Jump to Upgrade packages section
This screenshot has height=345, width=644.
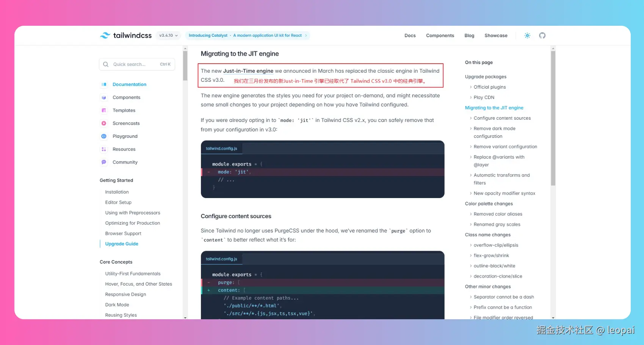tap(486, 77)
